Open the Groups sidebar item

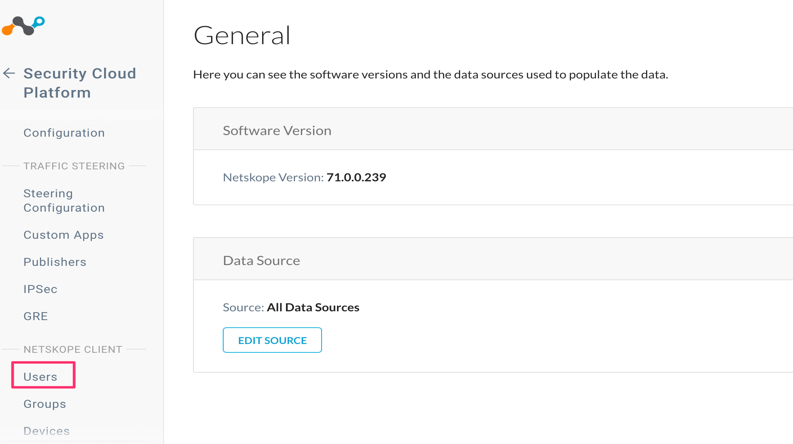point(45,404)
